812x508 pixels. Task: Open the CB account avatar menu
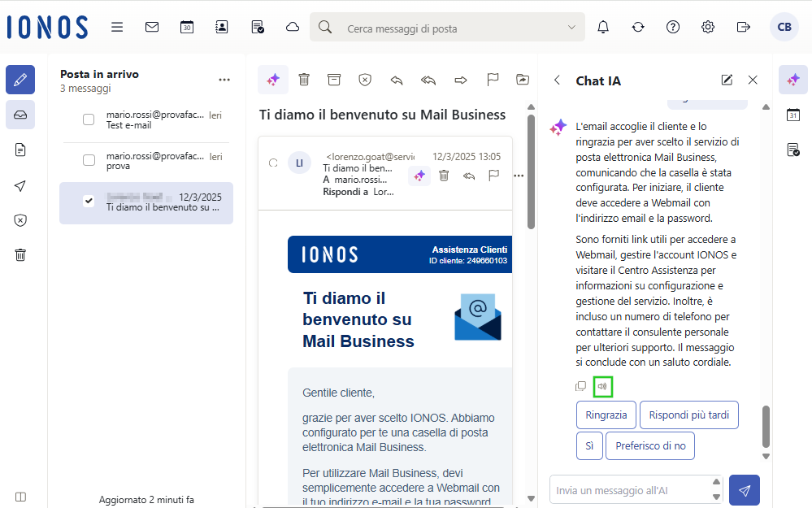[784, 27]
